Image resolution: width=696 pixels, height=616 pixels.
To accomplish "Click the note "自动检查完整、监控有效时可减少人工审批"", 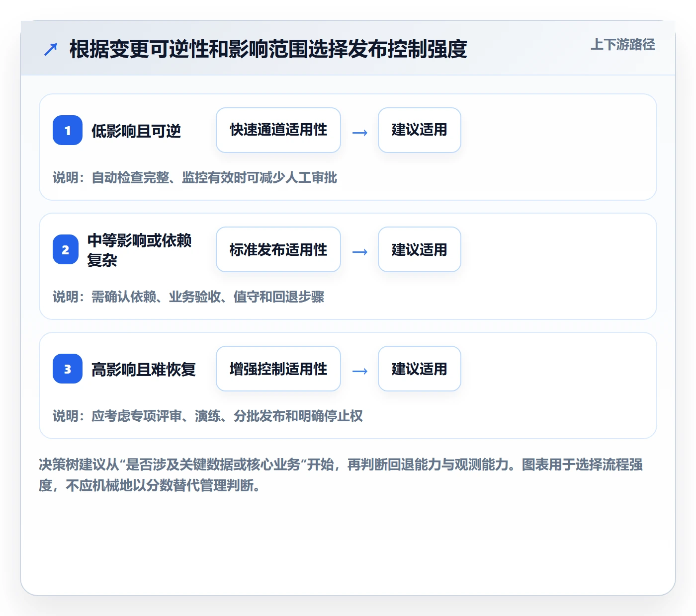I will (x=215, y=178).
